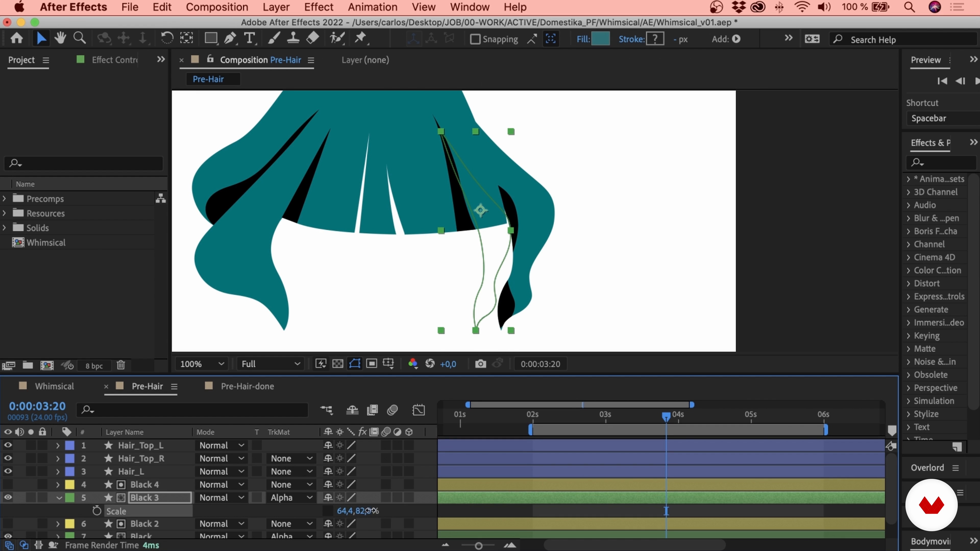Image resolution: width=980 pixels, height=551 pixels.
Task: Click the reset exposure icon
Action: (430, 364)
